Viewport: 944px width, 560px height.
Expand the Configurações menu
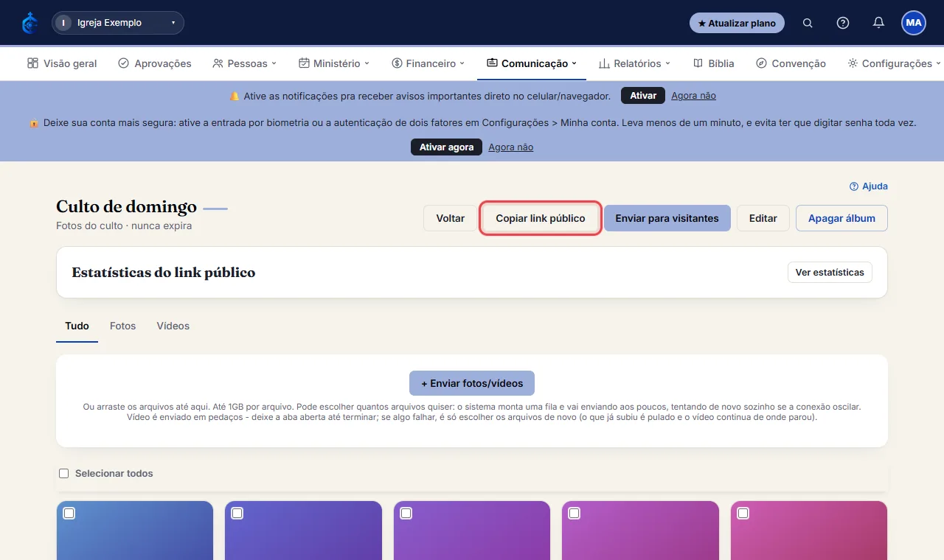(895, 63)
